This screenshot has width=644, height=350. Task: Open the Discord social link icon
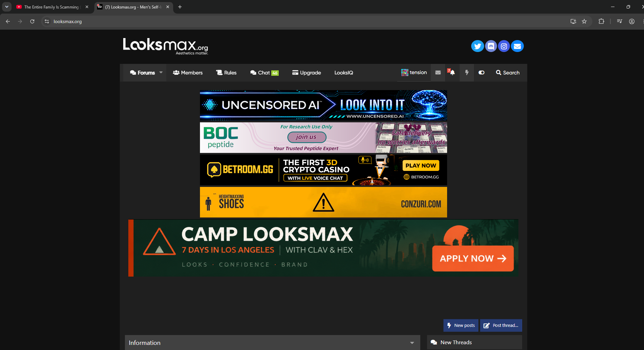tap(491, 46)
